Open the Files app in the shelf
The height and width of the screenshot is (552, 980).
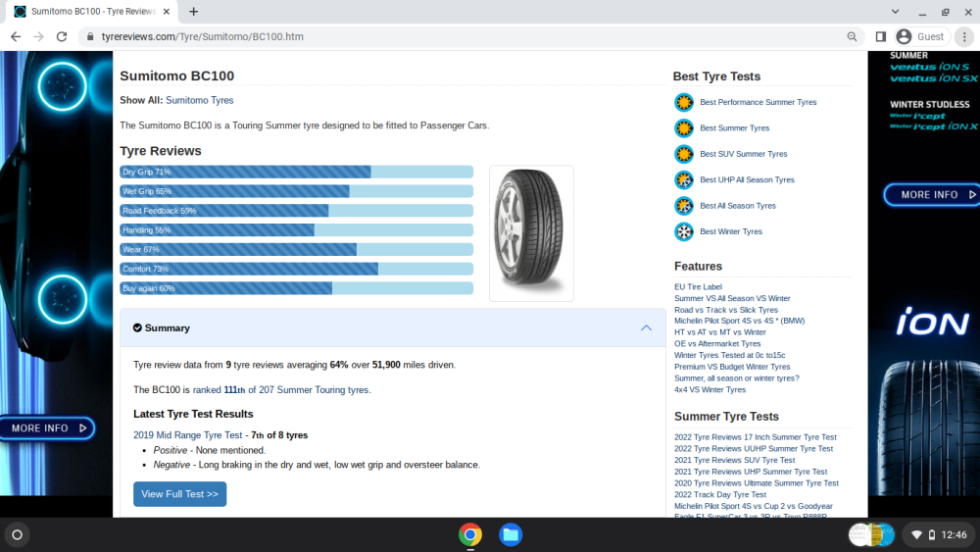511,534
